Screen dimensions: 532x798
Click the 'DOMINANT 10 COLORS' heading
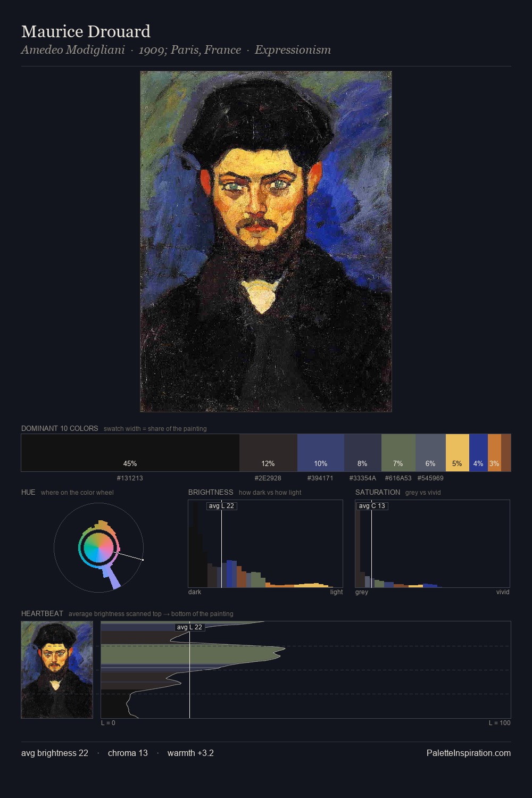coord(60,428)
